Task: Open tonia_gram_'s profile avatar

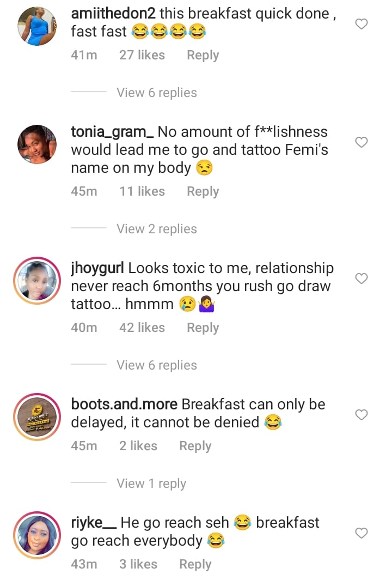Action: [x=38, y=144]
